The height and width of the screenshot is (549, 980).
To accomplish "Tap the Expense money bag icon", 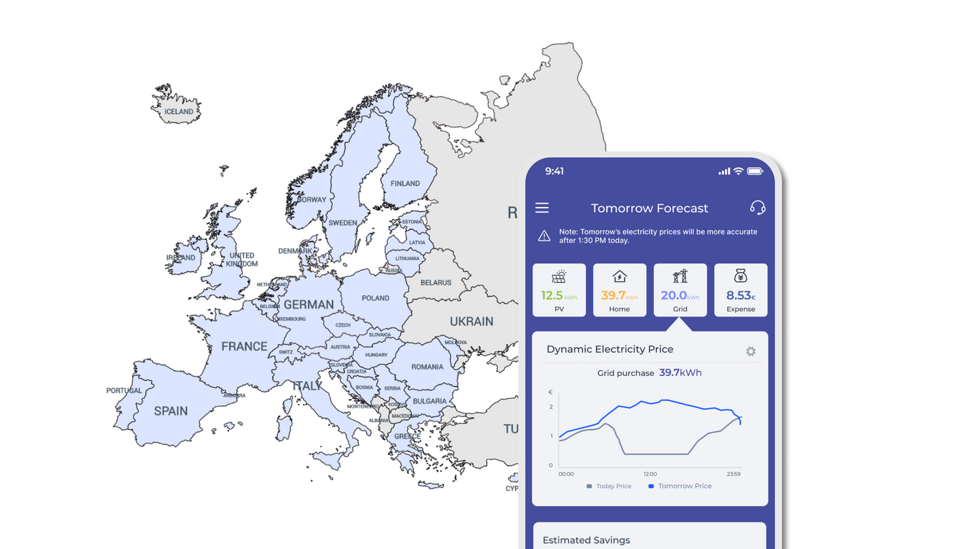I will coord(740,277).
